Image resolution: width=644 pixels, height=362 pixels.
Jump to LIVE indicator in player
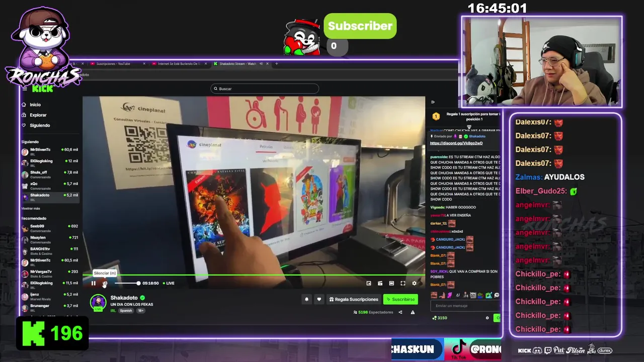[x=169, y=283]
